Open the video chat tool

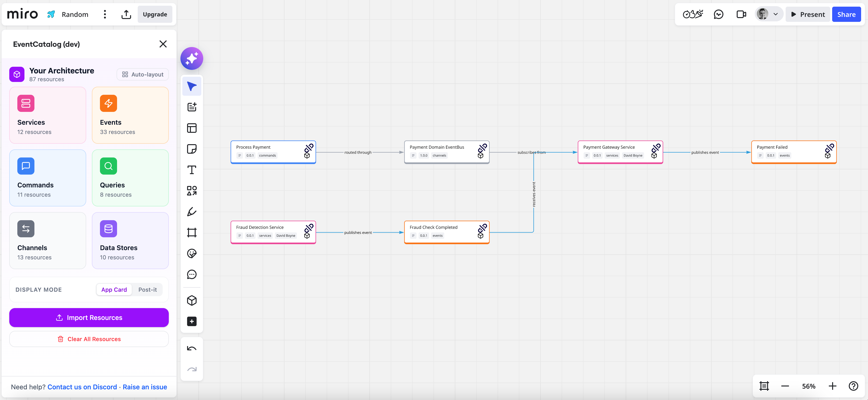[x=741, y=14]
